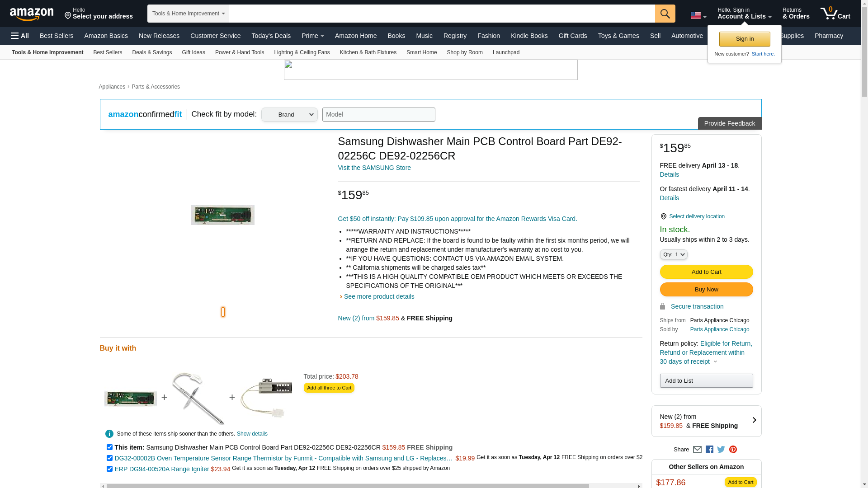Uncheck the Oven Temperature Sensor checkbox
868x488 pixels.
pyautogui.click(x=109, y=458)
